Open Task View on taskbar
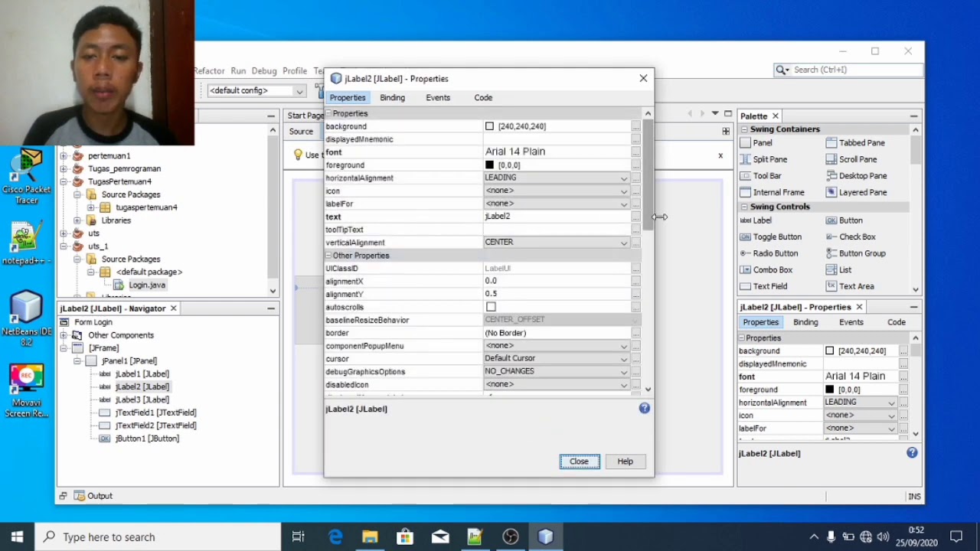 point(299,537)
